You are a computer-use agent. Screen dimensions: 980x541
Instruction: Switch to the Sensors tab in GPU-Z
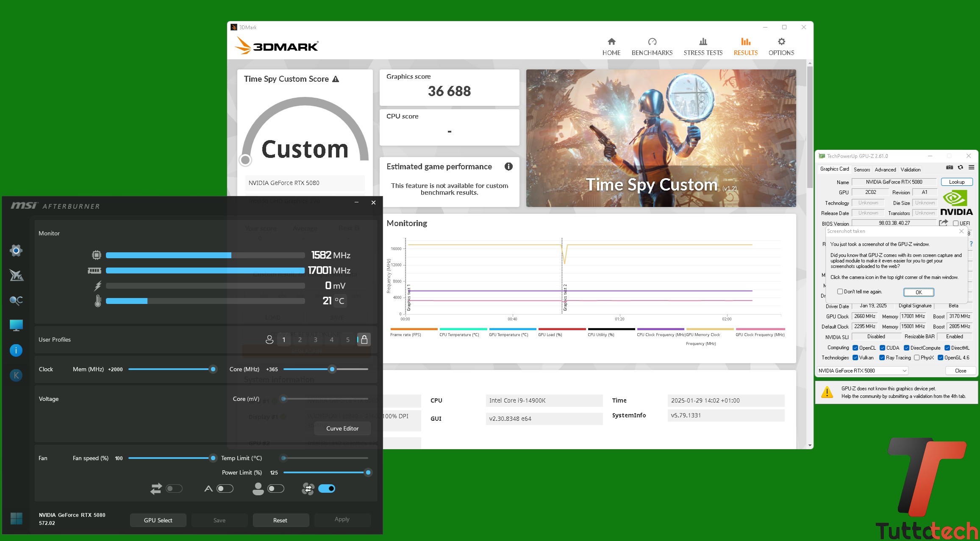(861, 169)
